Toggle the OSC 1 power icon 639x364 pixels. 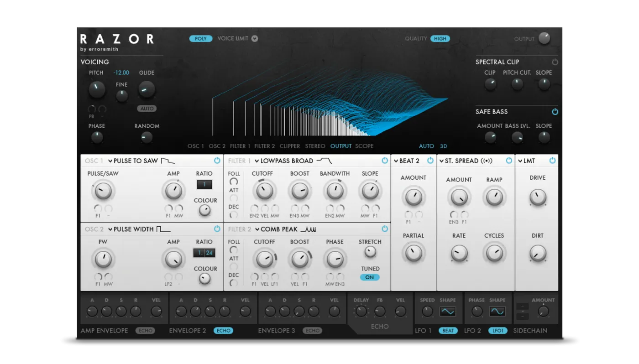click(217, 161)
